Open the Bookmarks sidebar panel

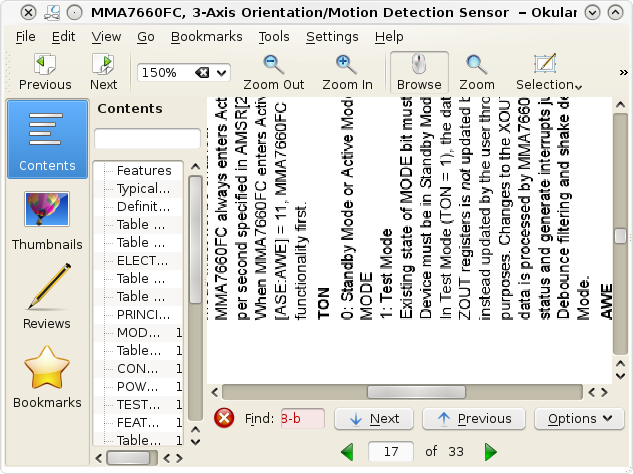(47, 378)
